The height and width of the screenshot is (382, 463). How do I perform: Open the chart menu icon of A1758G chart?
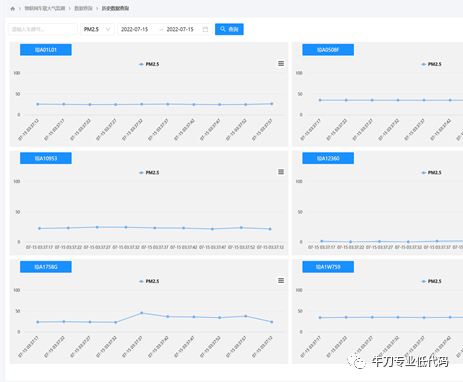tap(281, 280)
